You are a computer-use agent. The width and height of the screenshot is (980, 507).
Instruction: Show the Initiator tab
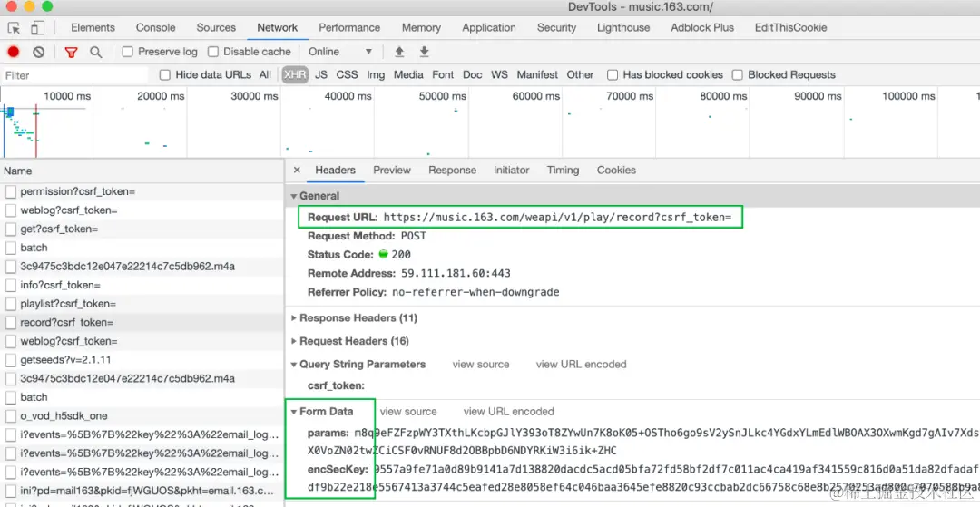click(511, 171)
